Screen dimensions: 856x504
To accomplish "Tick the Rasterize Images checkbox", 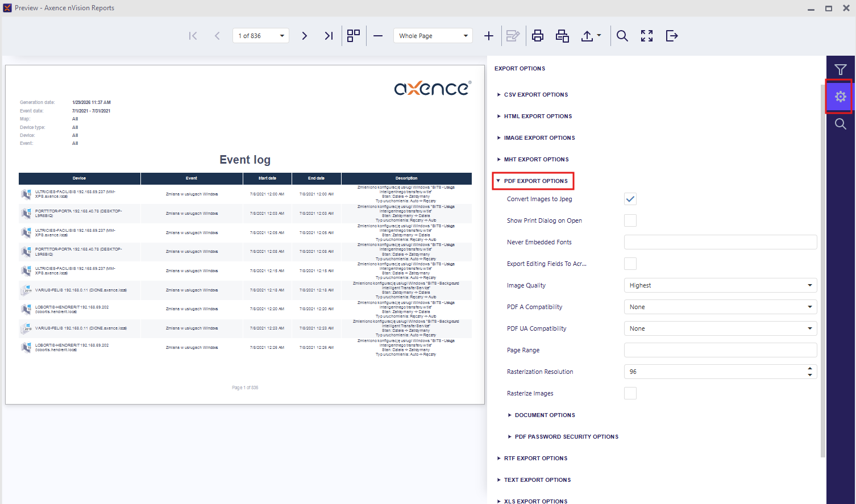I will point(630,393).
